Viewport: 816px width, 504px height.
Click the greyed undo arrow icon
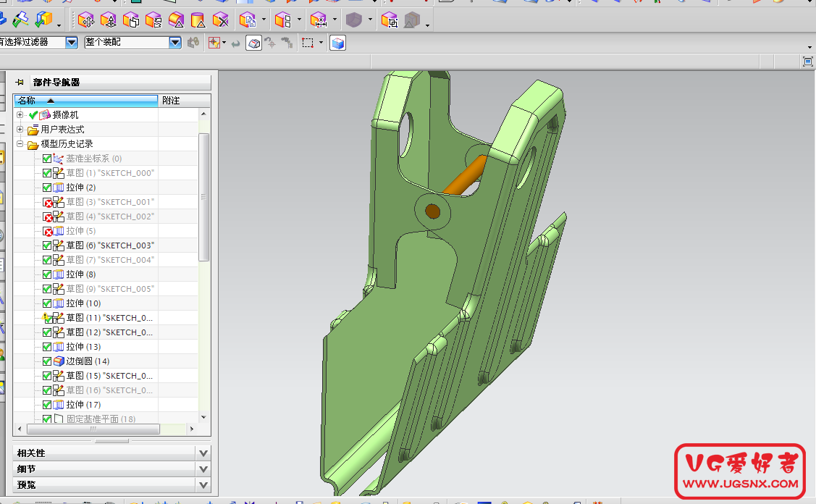(236, 43)
